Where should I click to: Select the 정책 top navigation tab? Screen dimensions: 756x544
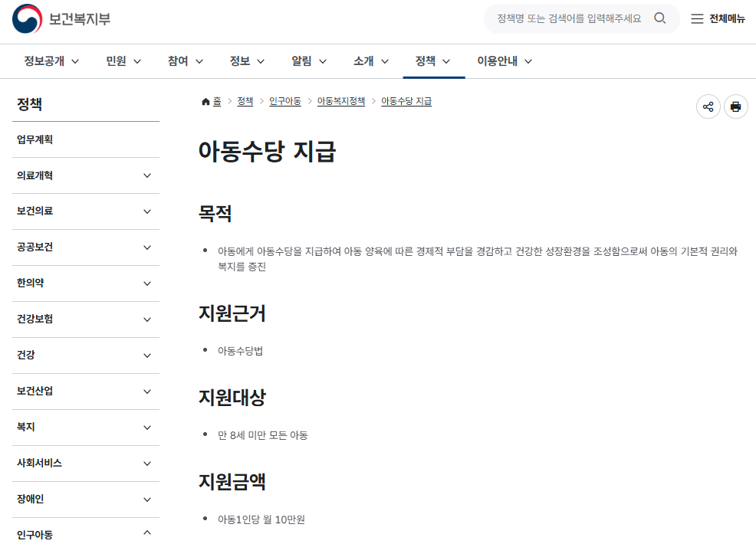pos(433,61)
